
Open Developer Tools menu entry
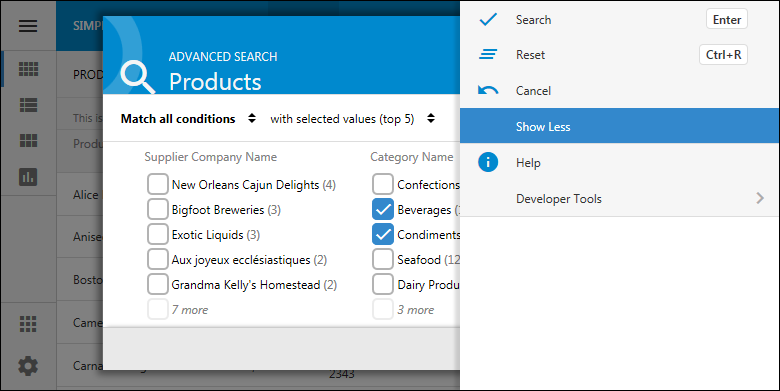[x=619, y=198]
